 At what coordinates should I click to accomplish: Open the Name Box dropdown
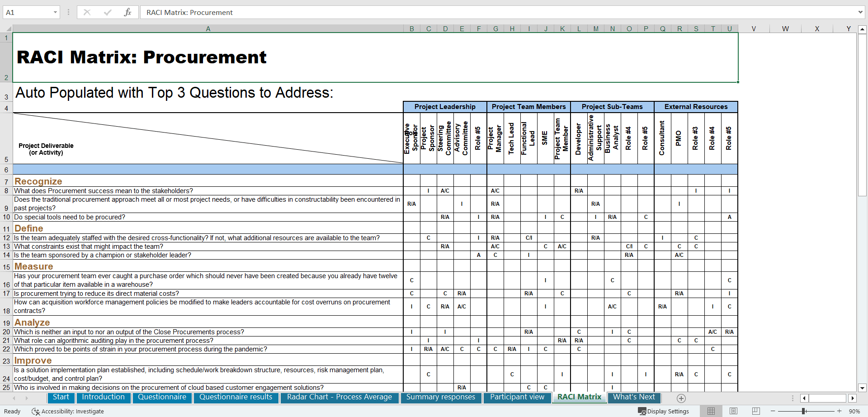(56, 12)
